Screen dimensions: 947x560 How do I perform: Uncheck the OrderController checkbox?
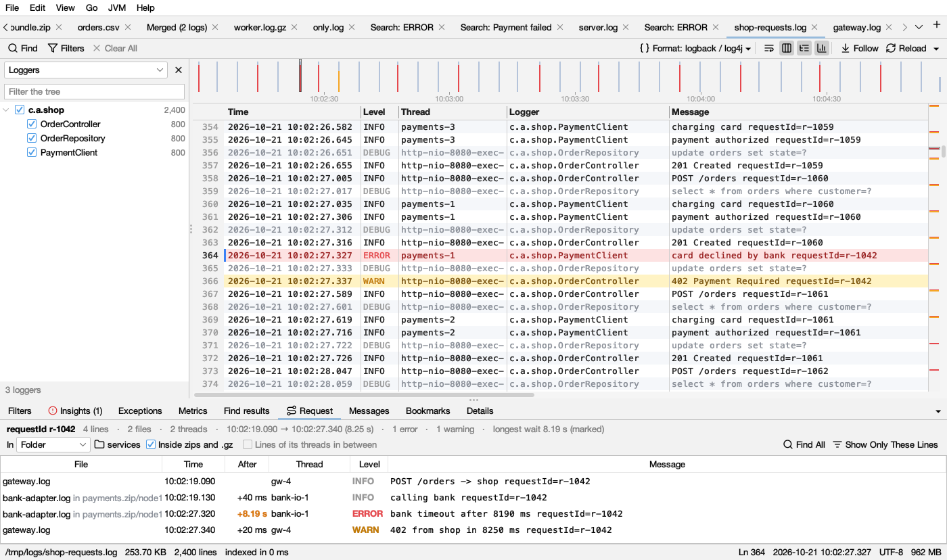click(32, 124)
